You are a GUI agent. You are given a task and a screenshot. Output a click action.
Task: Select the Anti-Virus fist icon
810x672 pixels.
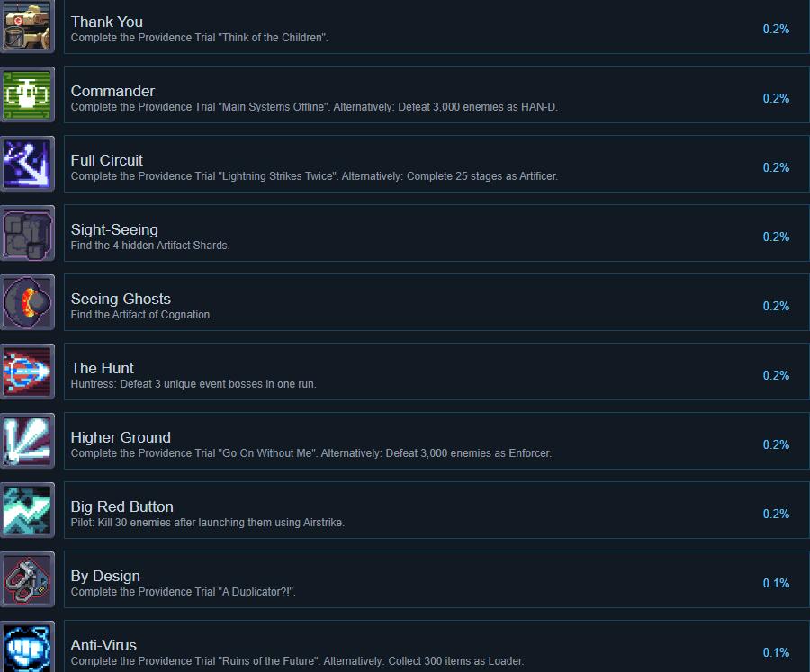point(27,646)
